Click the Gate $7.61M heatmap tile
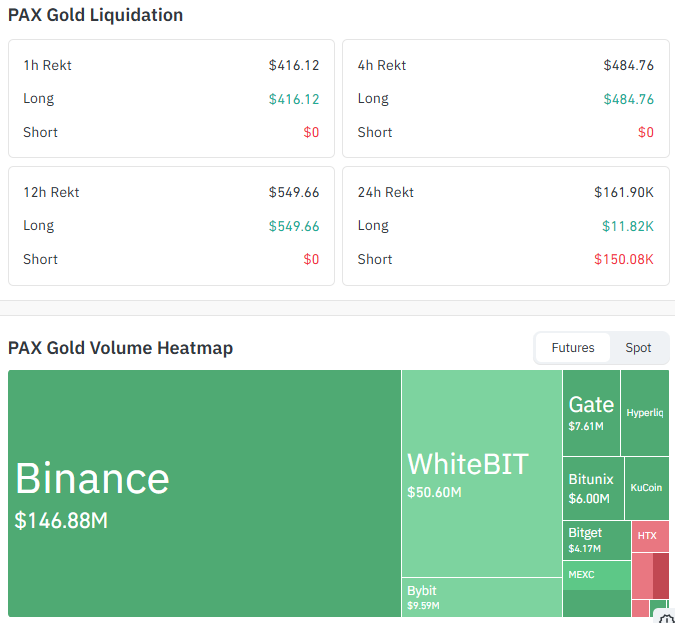The image size is (675, 623). tap(591, 413)
